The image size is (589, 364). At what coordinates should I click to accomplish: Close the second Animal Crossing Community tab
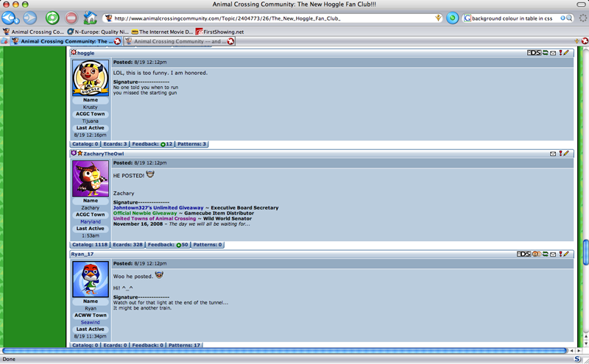pyautogui.click(x=231, y=42)
